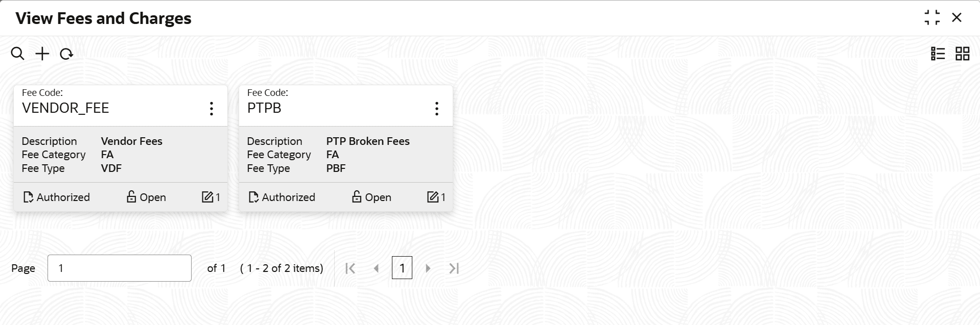This screenshot has width=980, height=325.
Task: Go to first page of results
Action: 350,268
